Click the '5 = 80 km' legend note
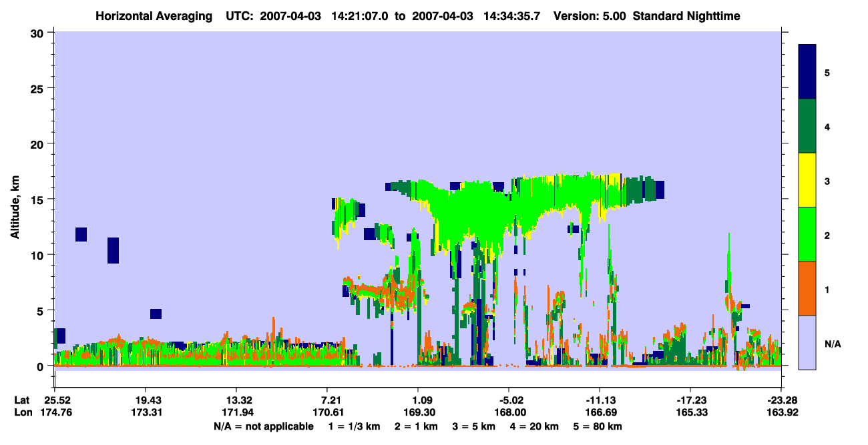The width and height of the screenshot is (868, 445). [x=598, y=426]
